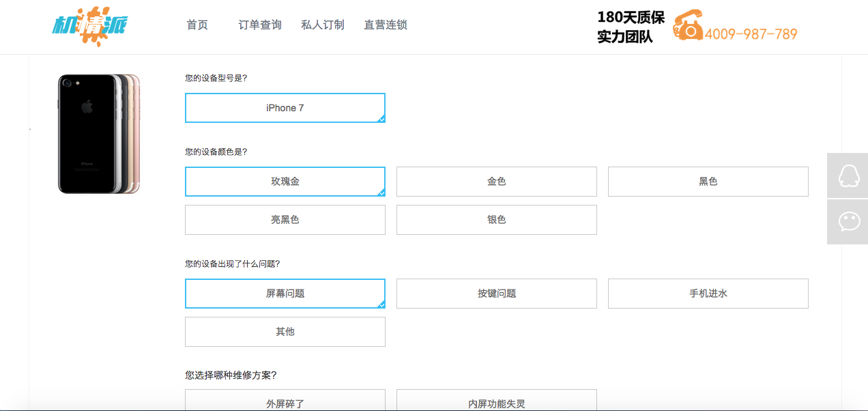This screenshot has height=411, width=868.
Task: Pick the 外屏碎了 repair option
Action: tap(285, 400)
